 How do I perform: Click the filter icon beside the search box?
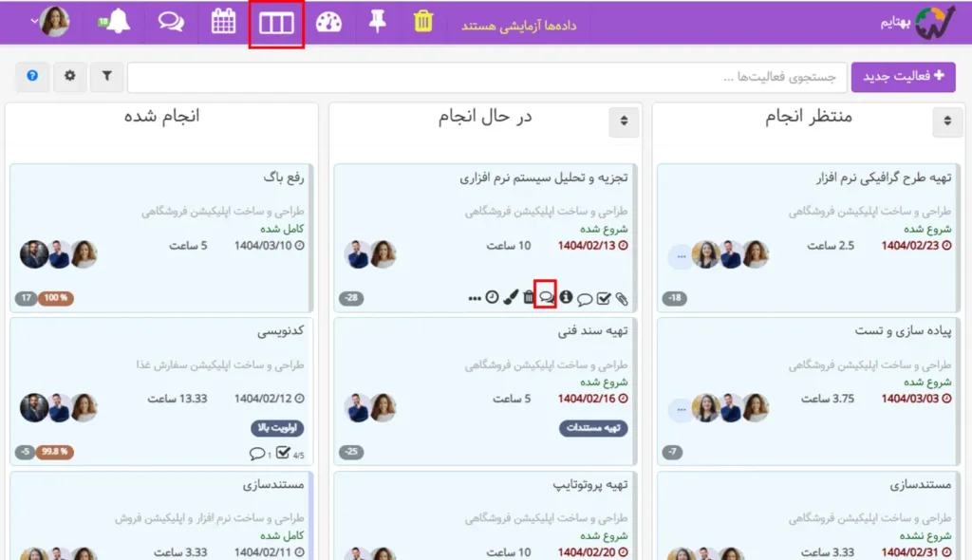coord(106,77)
